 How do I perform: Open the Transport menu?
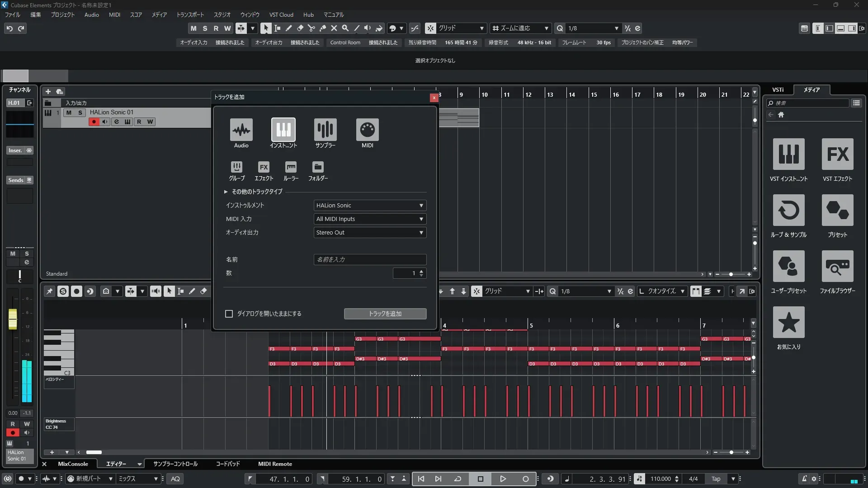coord(190,15)
